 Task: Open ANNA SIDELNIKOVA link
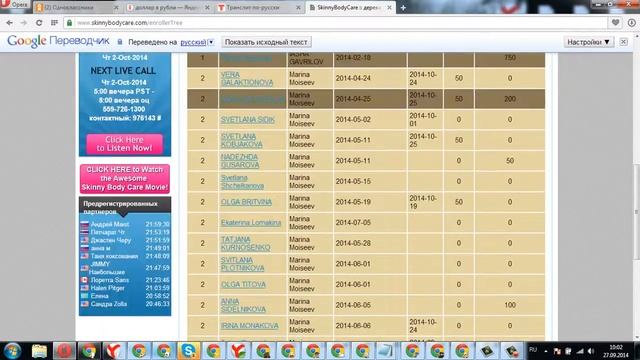[x=243, y=305]
